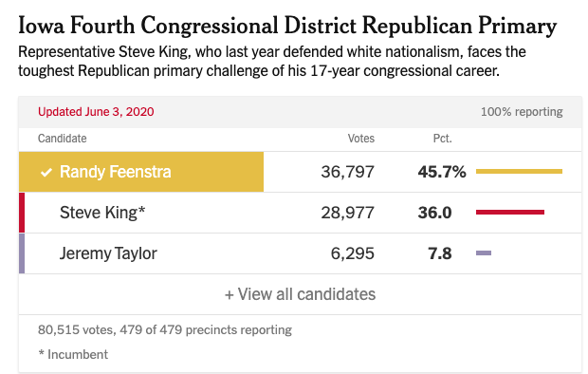Click the purple marker next to Jeremy Taylor
This screenshot has height=374, width=588.
click(22, 253)
